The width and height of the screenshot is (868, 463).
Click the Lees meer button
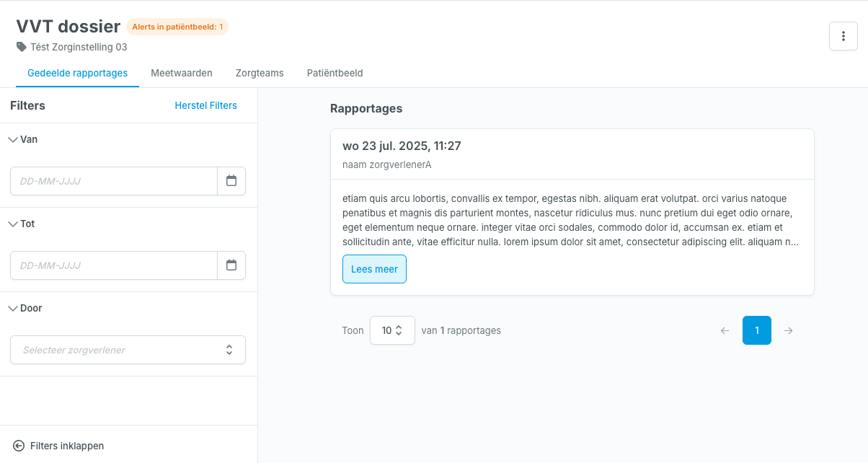click(374, 269)
